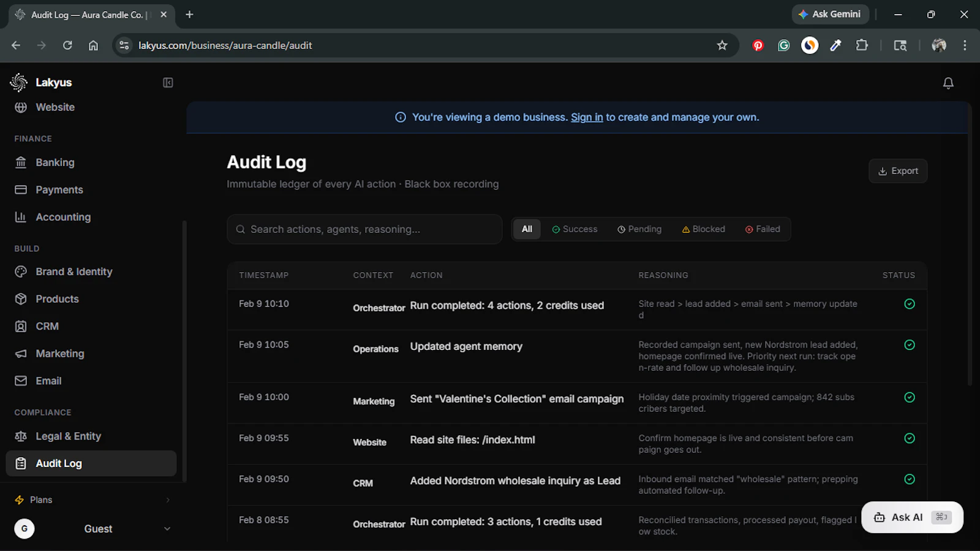This screenshot has width=980, height=551.
Task: Export the audit log
Action: click(x=898, y=171)
